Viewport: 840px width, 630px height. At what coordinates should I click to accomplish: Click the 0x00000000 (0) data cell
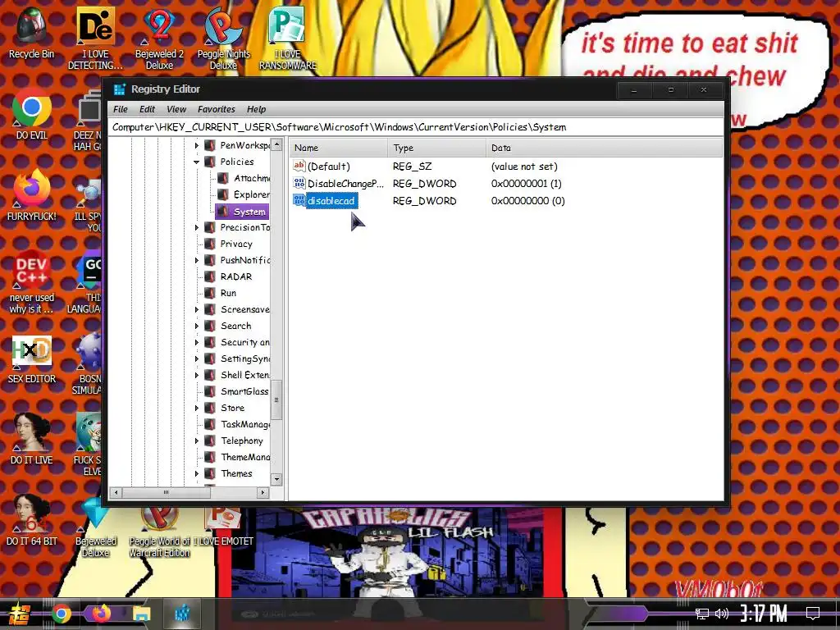click(527, 201)
